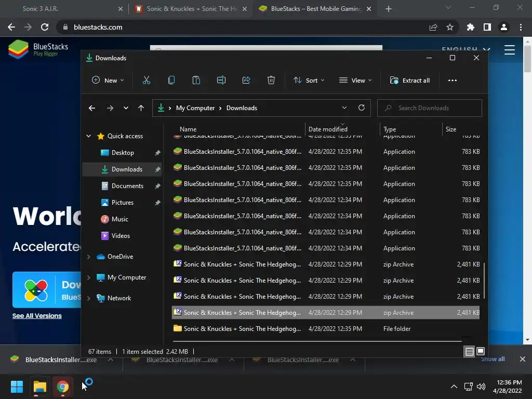Click the volume icon in system tray
Image resolution: width=532 pixels, height=399 pixels.
tap(481, 387)
